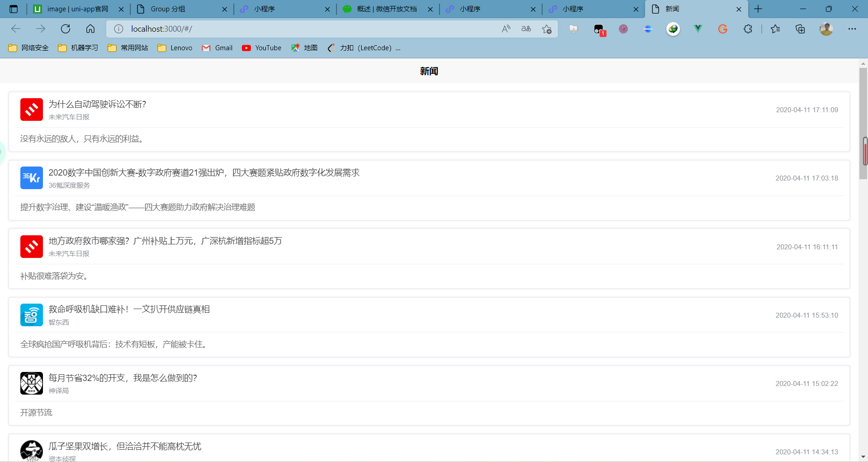The image size is (868, 462).
Task: Open article 为什么自动驾驶诉讼不断?
Action: (x=98, y=104)
